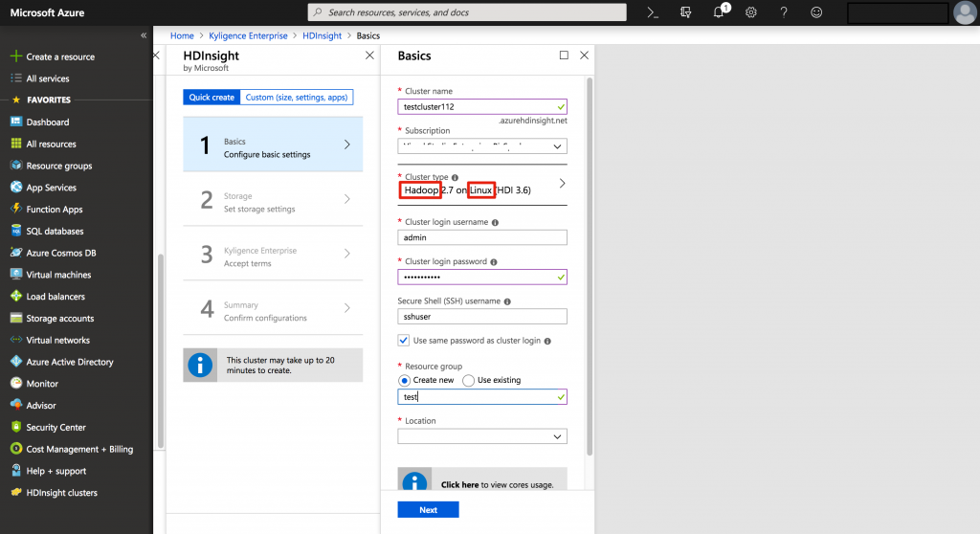Click the Create a resource plus icon

coord(16,56)
